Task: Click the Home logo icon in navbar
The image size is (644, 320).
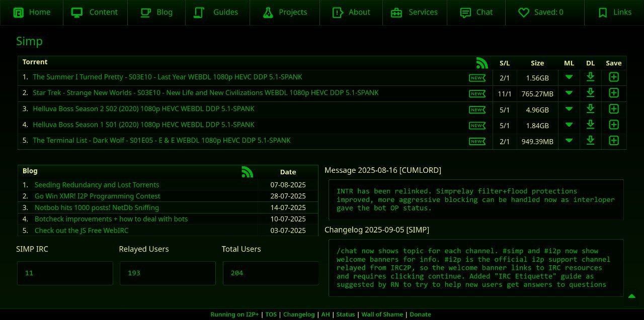Action: pos(19,13)
